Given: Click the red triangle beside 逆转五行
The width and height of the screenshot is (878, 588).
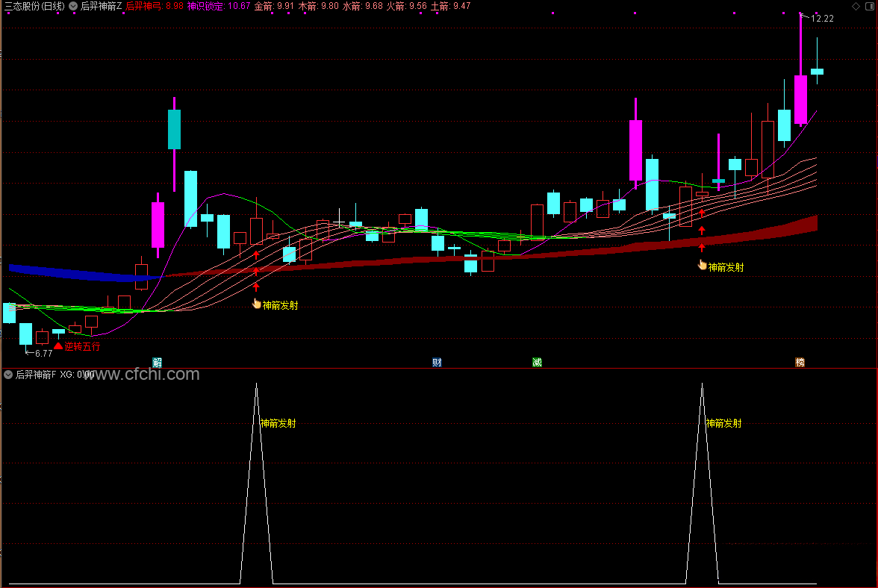Looking at the screenshot, I should coord(58,345).
